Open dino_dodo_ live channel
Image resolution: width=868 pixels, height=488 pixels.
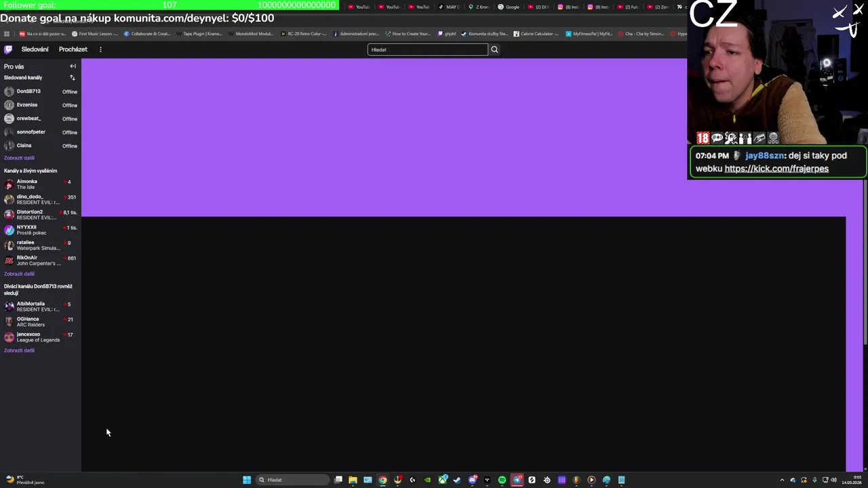click(x=41, y=199)
